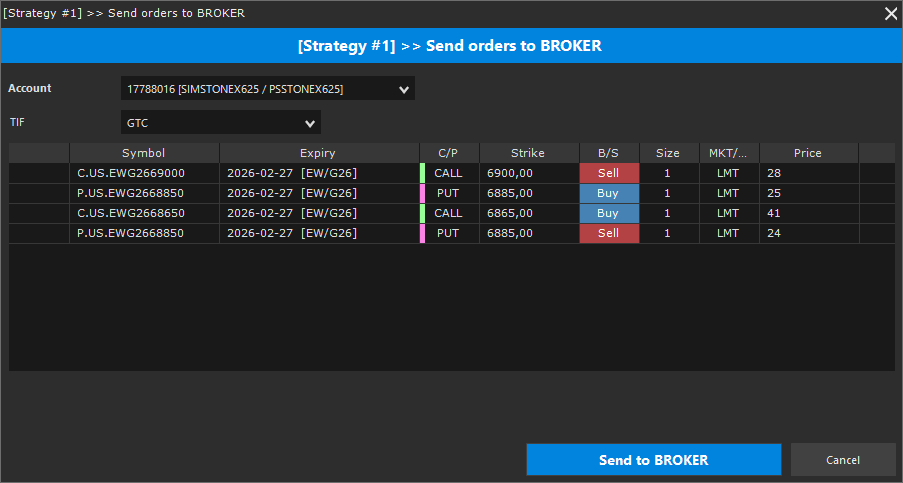This screenshot has height=483, width=903.
Task: Toggle the Sell button on last PUT row
Action: pyautogui.click(x=609, y=233)
